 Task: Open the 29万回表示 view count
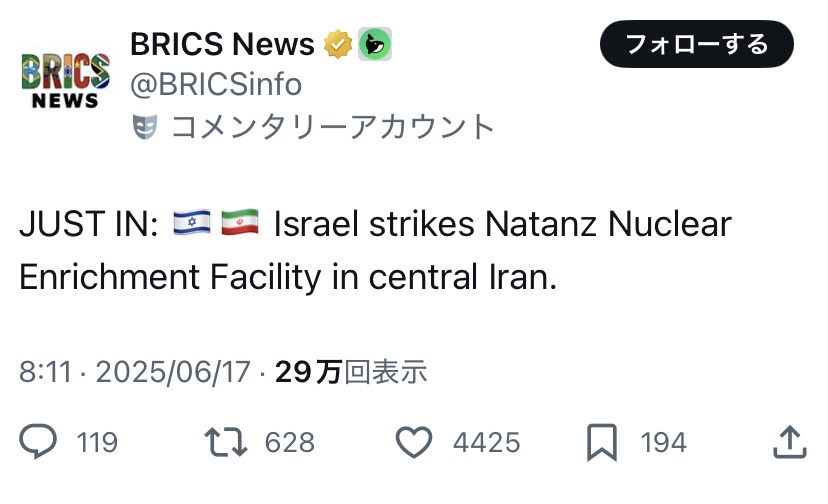pos(351,373)
